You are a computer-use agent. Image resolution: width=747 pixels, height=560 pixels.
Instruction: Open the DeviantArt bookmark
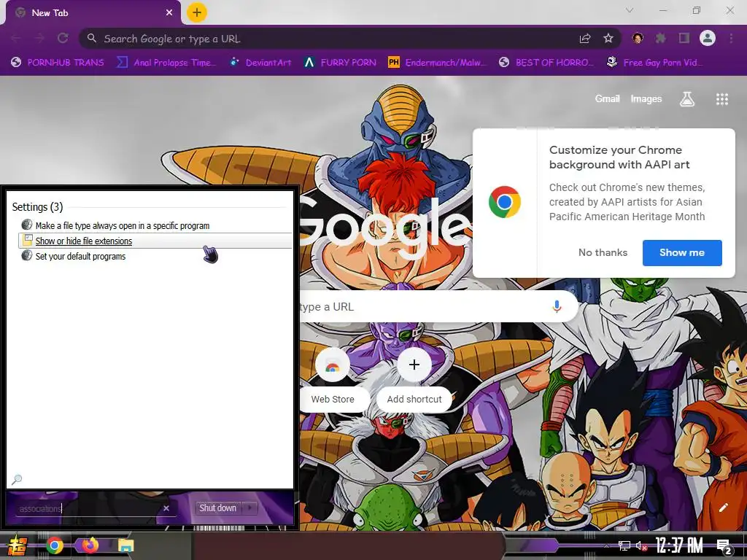point(260,63)
